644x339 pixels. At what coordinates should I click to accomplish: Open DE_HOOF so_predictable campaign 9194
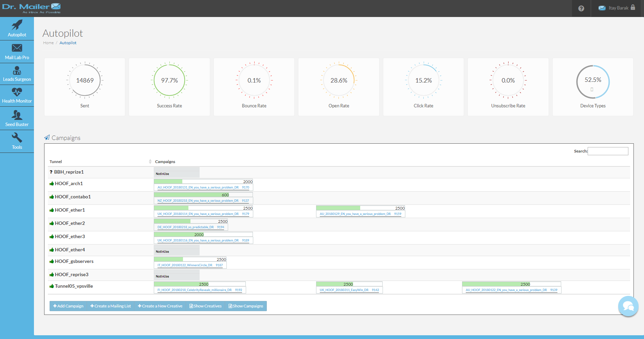(191, 227)
